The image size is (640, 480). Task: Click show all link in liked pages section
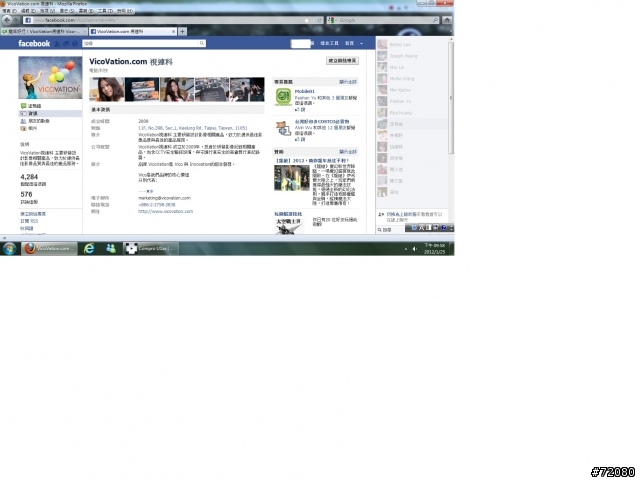pos(348,82)
